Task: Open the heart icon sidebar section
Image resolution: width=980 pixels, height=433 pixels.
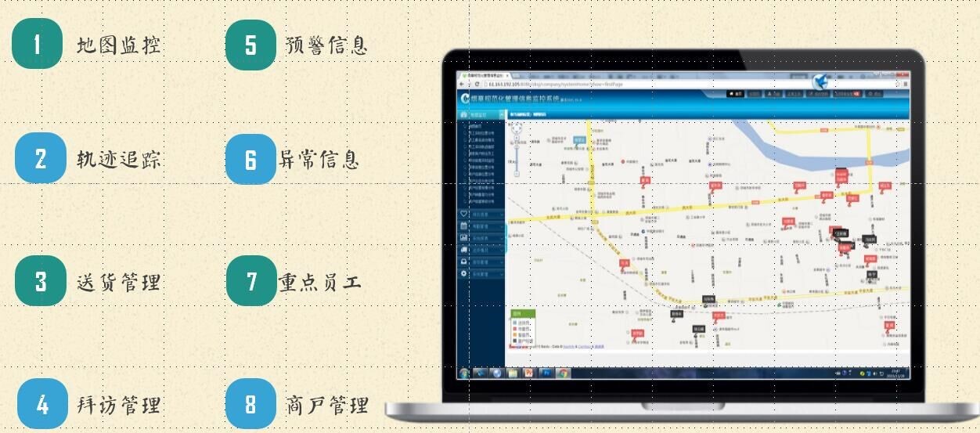Action: click(x=464, y=214)
